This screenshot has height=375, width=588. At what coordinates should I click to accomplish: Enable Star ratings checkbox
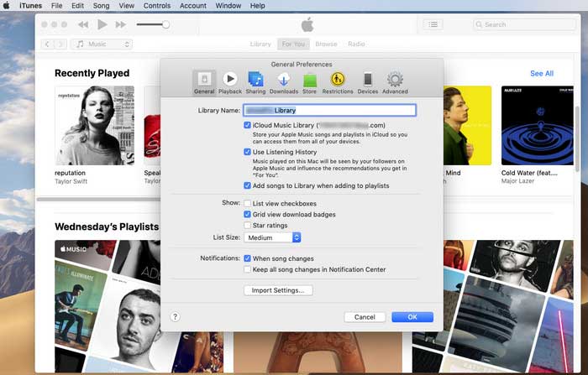pyautogui.click(x=247, y=225)
